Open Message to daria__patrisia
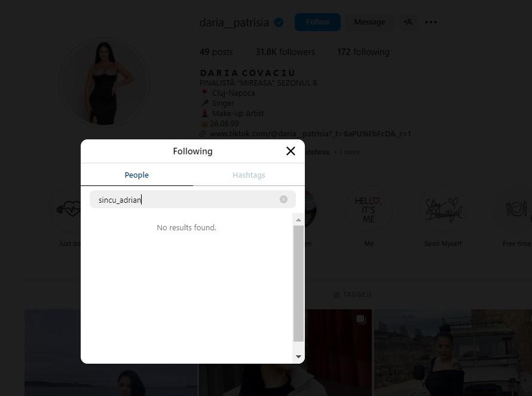Screen dimensions: 532x396 369,22
